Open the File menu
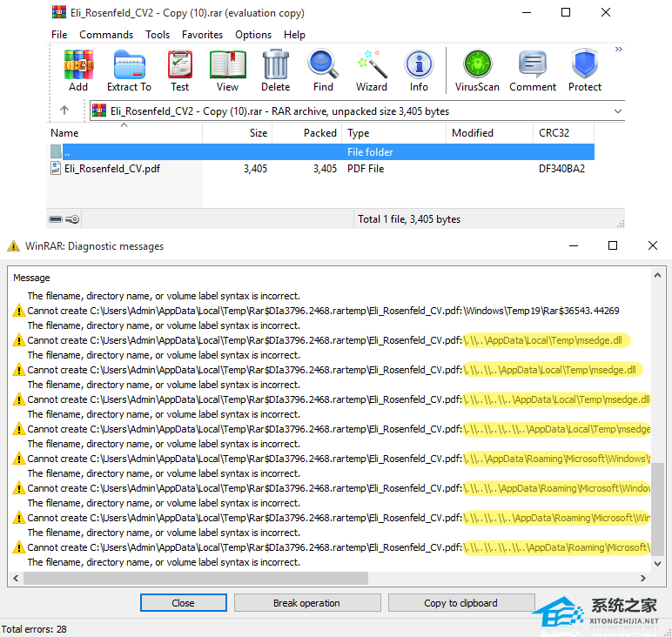 (59, 35)
